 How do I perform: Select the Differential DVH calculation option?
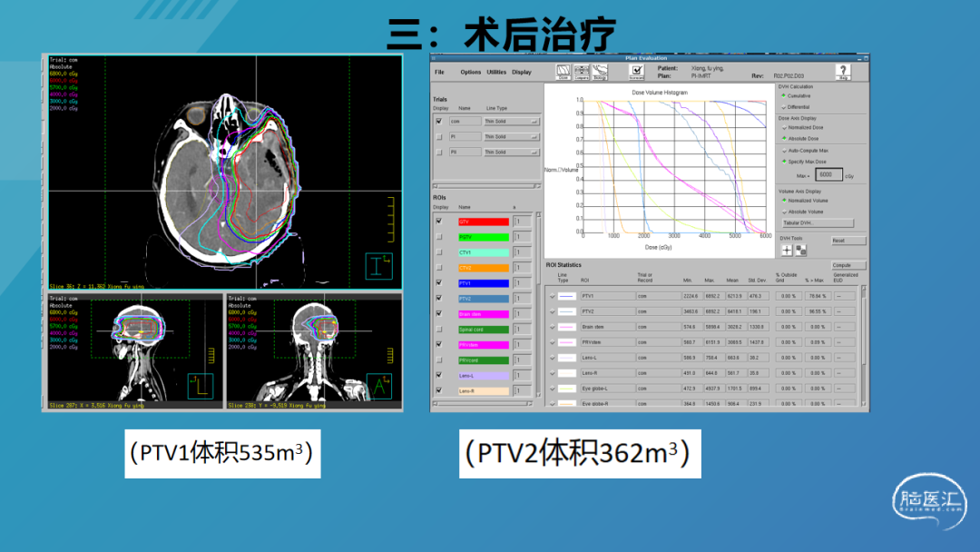tap(784, 106)
